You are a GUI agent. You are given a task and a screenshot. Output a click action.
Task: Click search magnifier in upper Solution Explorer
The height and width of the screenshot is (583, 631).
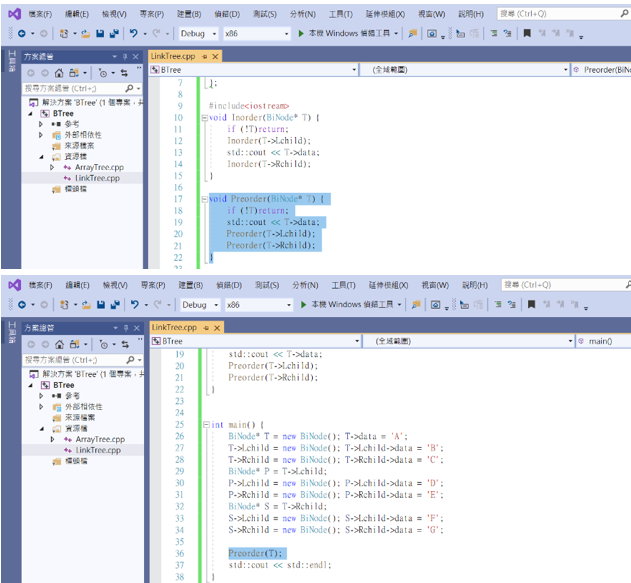coord(129,88)
